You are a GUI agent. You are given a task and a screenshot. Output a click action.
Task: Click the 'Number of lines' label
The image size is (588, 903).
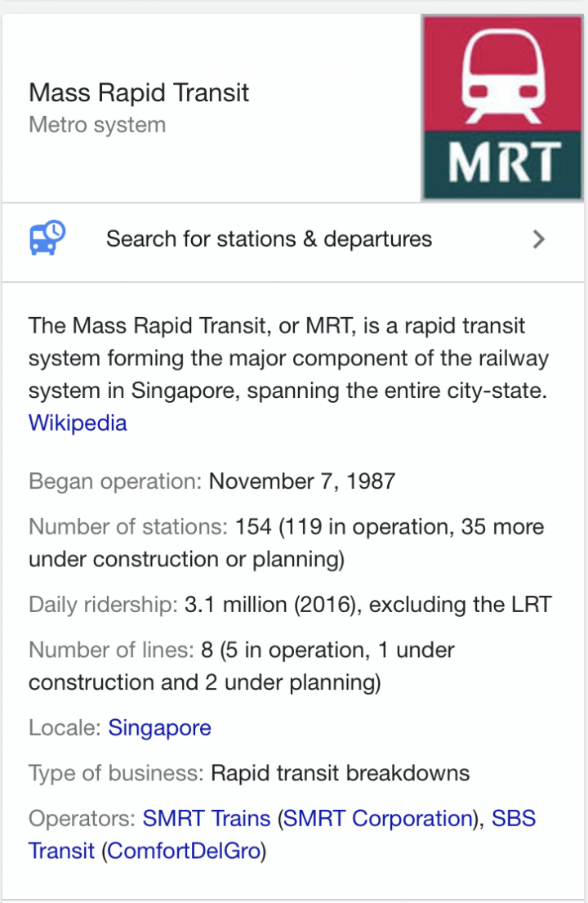(x=112, y=650)
